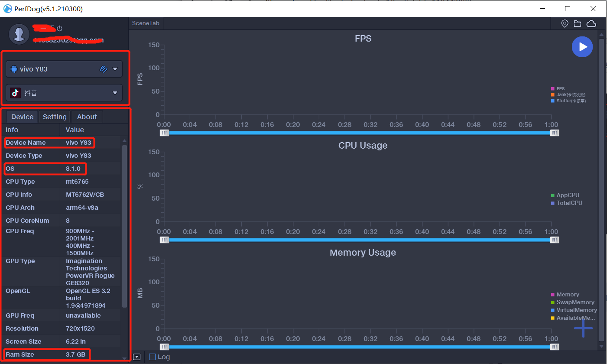Viewport: 607px width, 364px height.
Task: Click the small dropdown arrow left of Log
Action: (137, 357)
